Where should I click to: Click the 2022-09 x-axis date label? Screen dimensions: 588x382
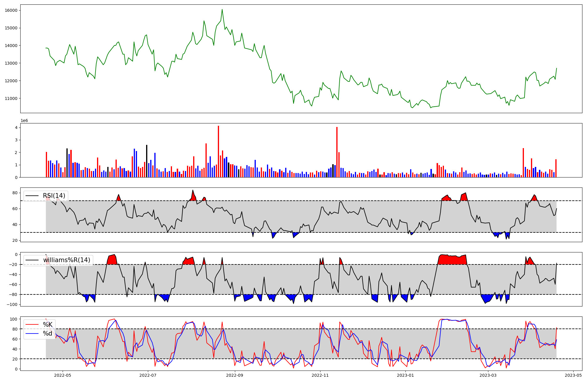tap(235, 375)
